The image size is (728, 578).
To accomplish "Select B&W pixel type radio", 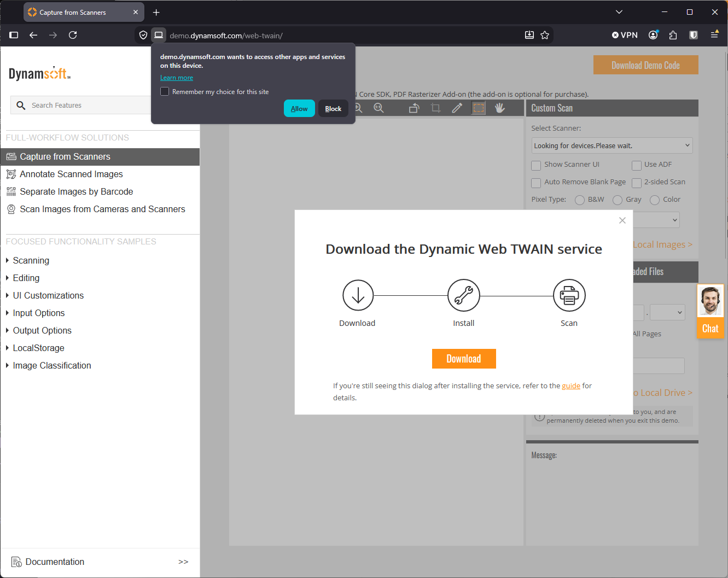I will coord(580,200).
